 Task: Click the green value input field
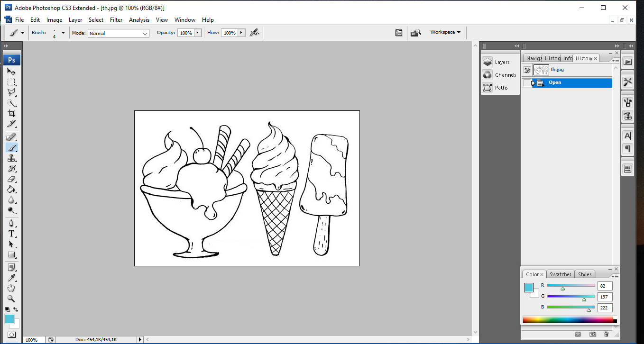point(605,297)
